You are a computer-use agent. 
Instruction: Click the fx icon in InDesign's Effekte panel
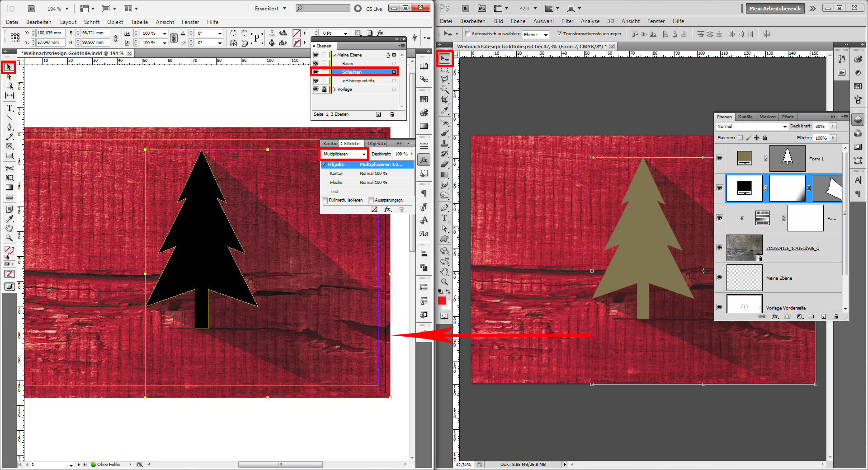(x=387, y=209)
